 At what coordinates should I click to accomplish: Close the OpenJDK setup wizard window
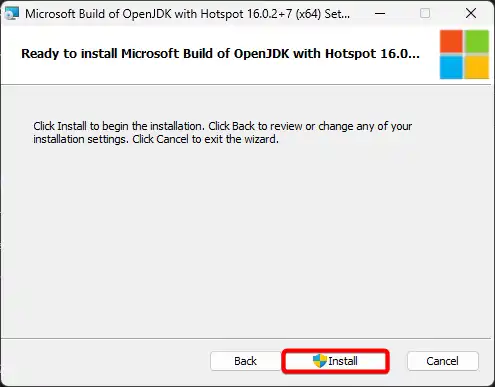point(471,14)
